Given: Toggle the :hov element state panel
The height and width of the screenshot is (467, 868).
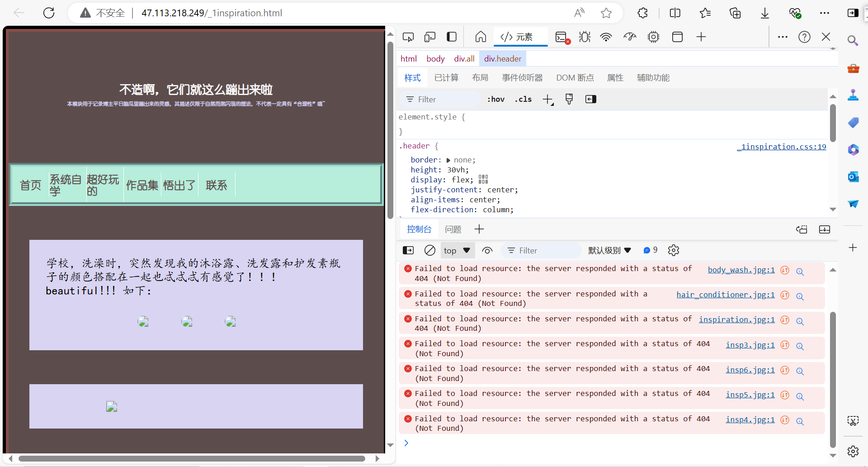Looking at the screenshot, I should [495, 100].
